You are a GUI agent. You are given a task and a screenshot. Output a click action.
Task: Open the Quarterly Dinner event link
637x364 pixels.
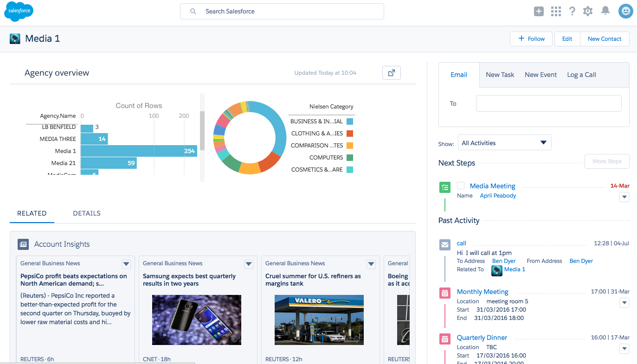click(482, 338)
